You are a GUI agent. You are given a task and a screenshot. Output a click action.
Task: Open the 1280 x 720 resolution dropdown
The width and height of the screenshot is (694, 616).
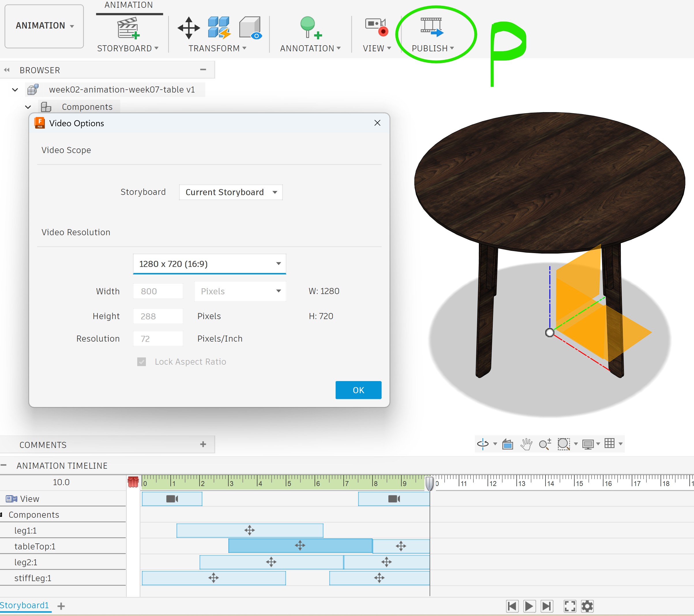(210, 264)
